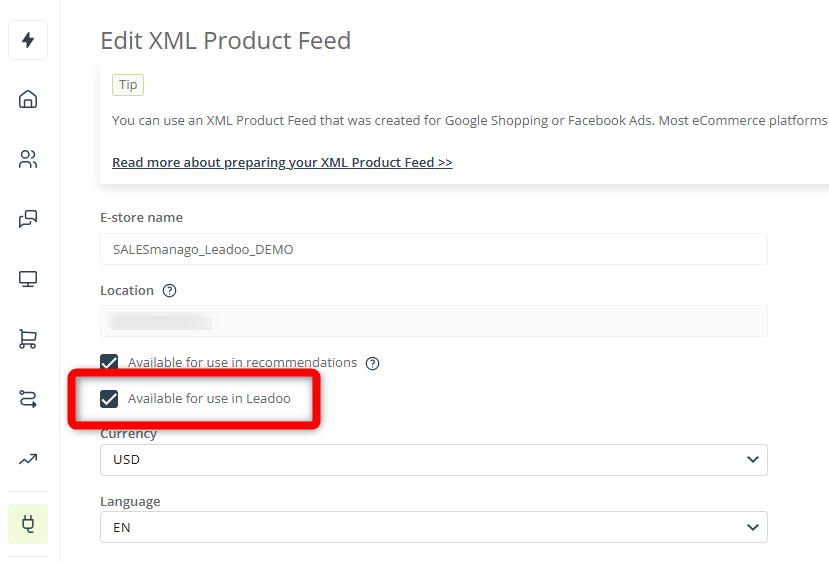Open the automation workflow arrows icon
829x561 pixels.
point(28,399)
